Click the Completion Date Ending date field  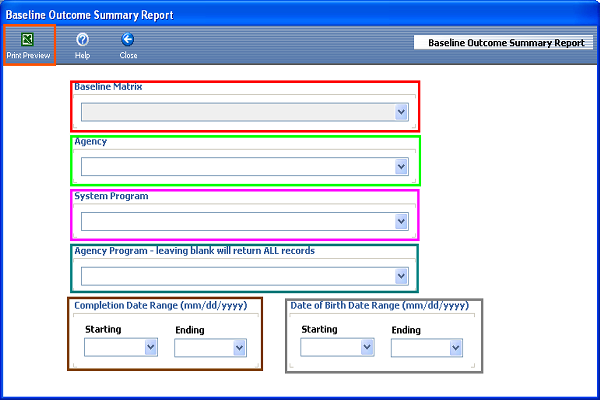click(203, 348)
